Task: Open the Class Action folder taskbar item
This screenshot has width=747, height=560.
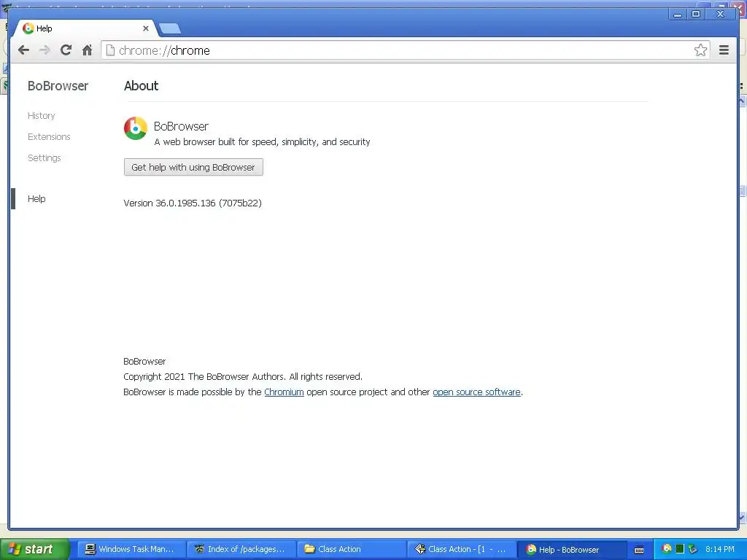Action: click(x=350, y=549)
